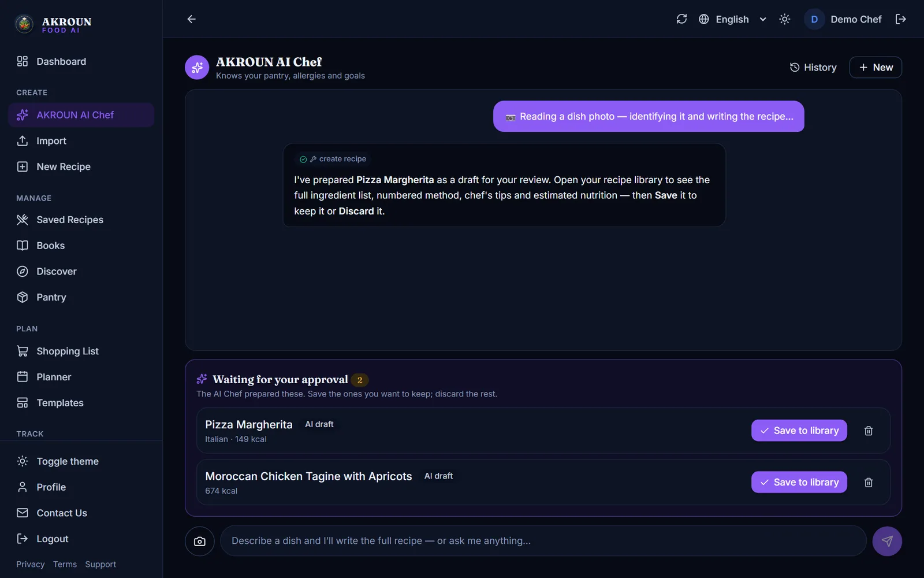Open Demo Chef user avatar menu
This screenshot has height=578, width=924.
point(814,19)
